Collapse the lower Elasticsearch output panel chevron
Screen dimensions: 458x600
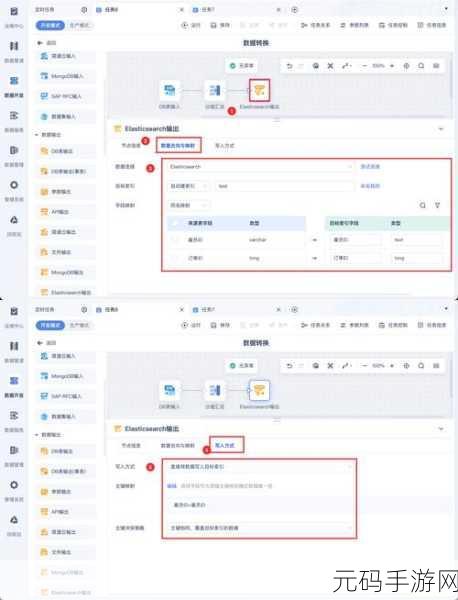(441, 429)
